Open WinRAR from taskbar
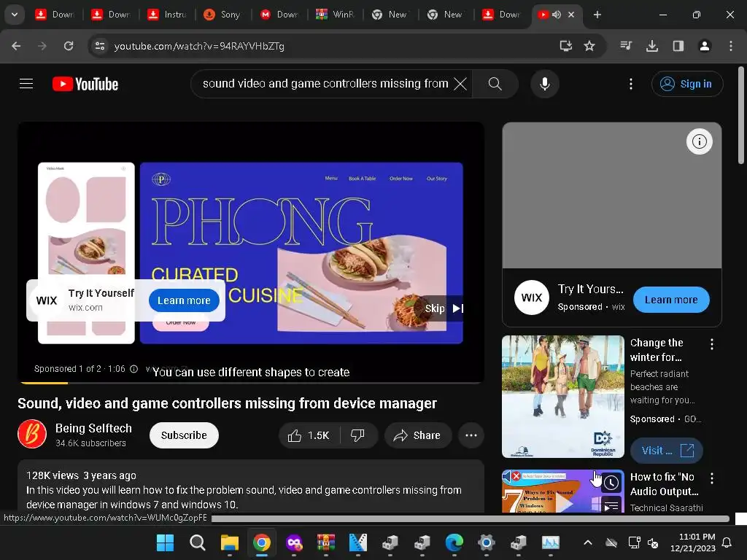Screen dimensions: 747x560 326,542
